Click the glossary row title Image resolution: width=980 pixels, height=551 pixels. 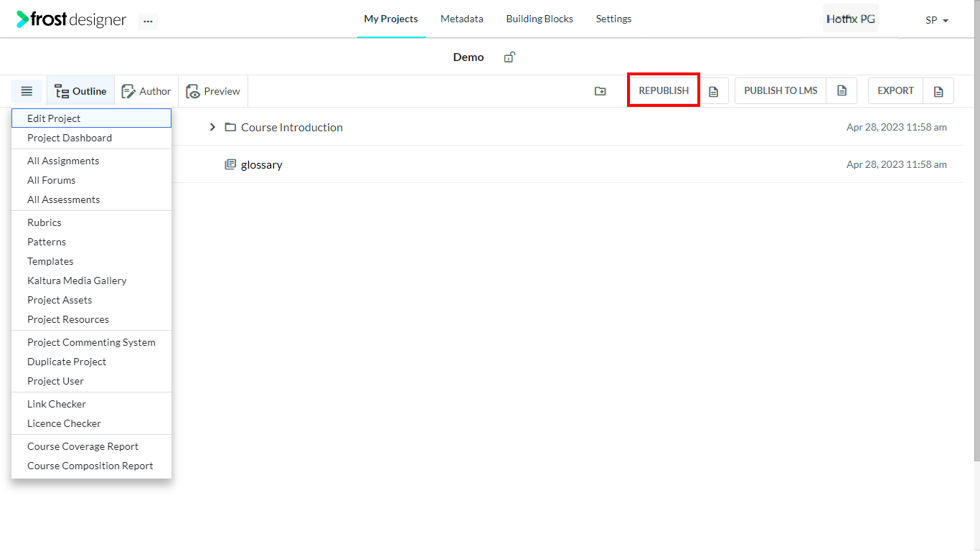(262, 164)
